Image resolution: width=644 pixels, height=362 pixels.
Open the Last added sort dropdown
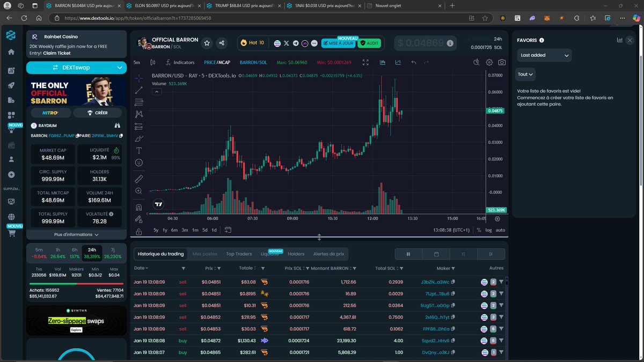tap(544, 55)
